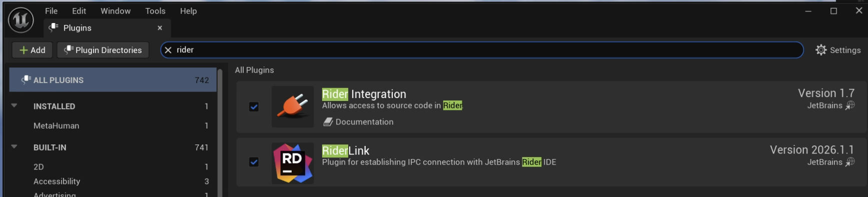This screenshot has height=197, width=868.
Task: Click the Add button
Action: [33, 50]
